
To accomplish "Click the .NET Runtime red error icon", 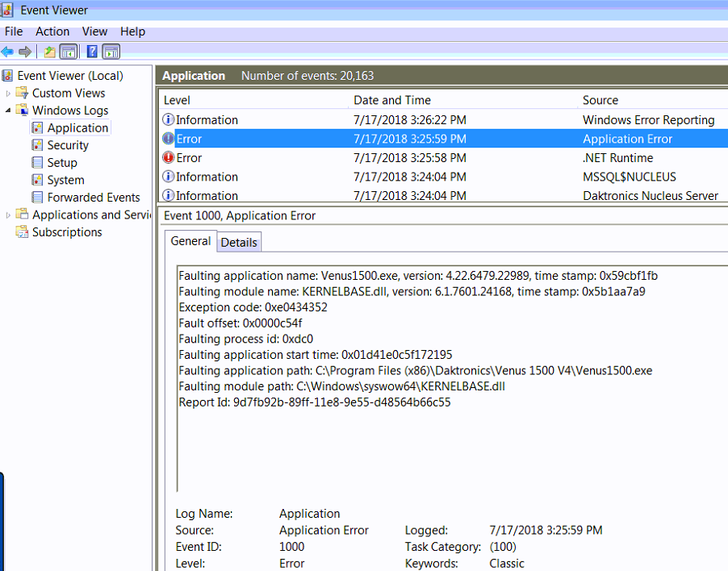I will click(169, 158).
